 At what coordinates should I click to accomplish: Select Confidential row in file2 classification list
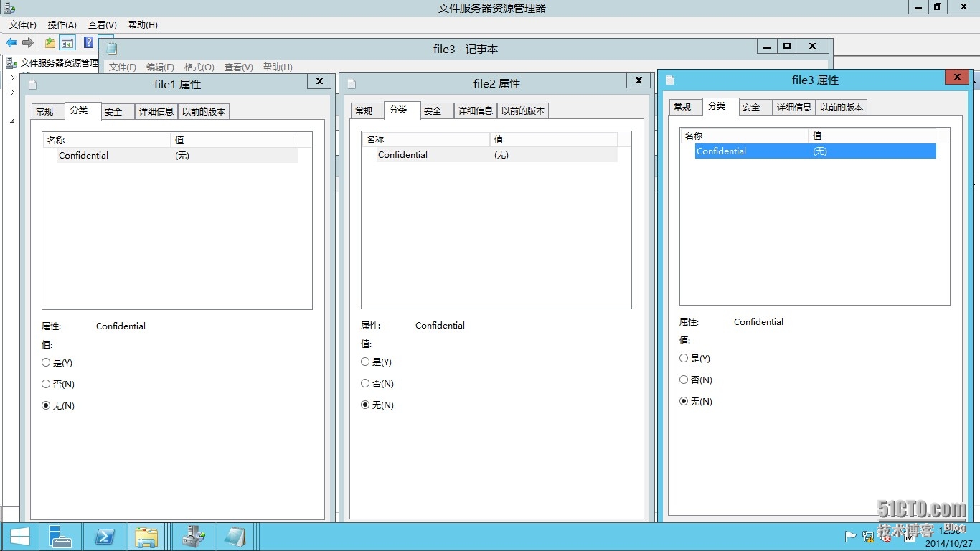tap(497, 155)
